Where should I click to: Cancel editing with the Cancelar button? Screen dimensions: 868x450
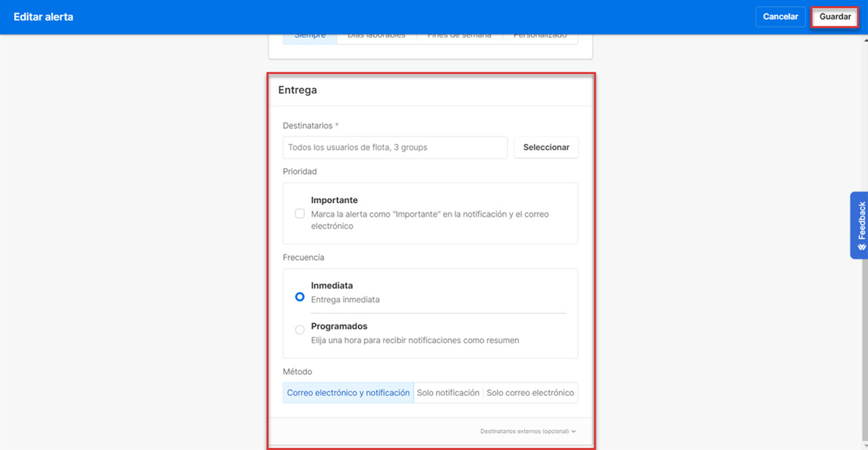pyautogui.click(x=780, y=16)
